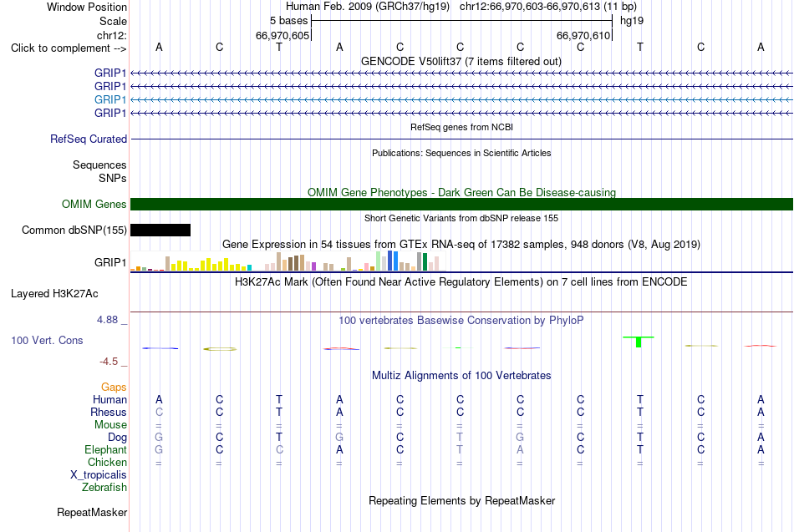
Task: Click the chr12: ruler label
Action: tap(112, 35)
